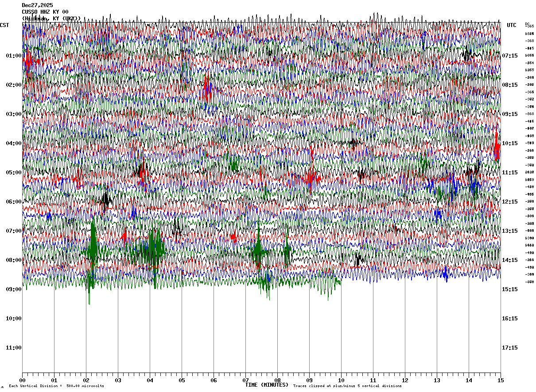Select the 08:00 CST time label
Viewport: 536px width, 392px height.
[x=14, y=260]
